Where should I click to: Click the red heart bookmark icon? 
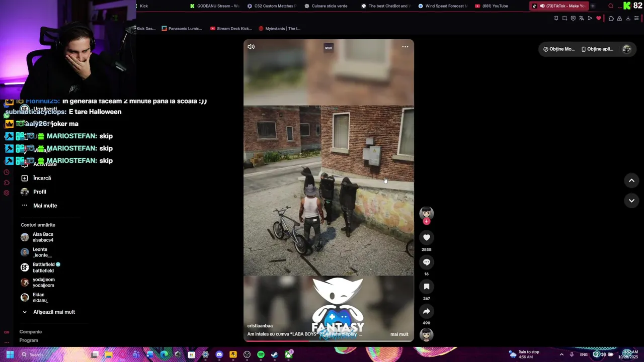pyautogui.click(x=599, y=18)
